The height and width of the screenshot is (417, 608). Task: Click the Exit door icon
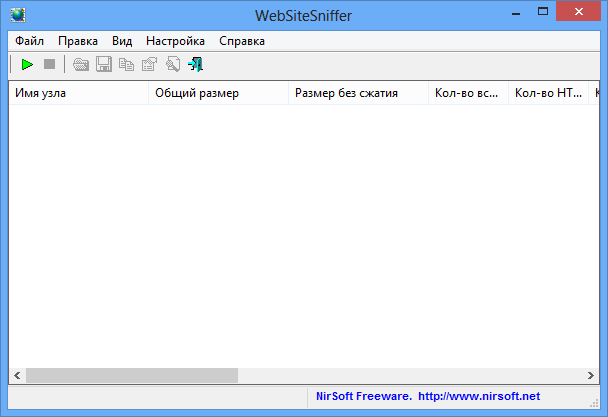point(195,64)
